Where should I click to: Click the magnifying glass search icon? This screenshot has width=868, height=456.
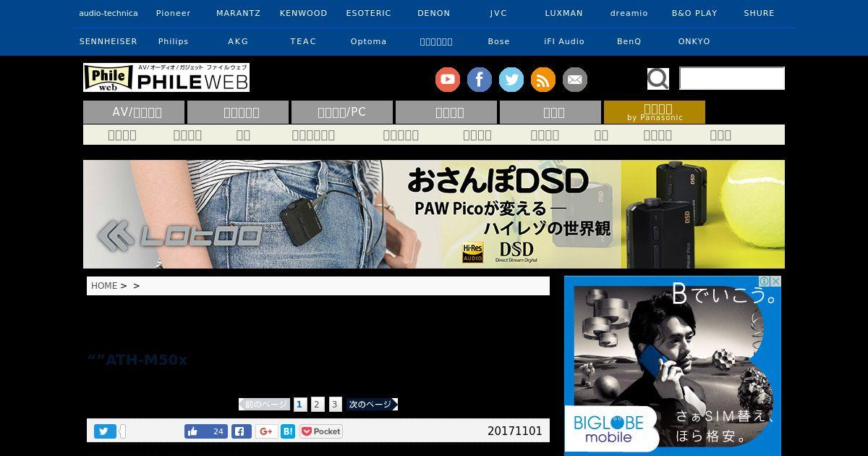tap(658, 78)
